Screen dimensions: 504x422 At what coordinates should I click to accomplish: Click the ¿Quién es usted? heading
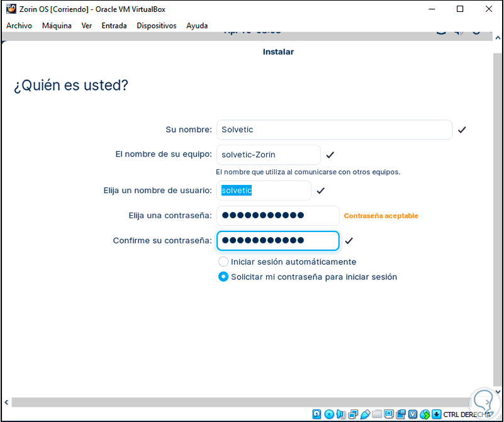pos(71,86)
